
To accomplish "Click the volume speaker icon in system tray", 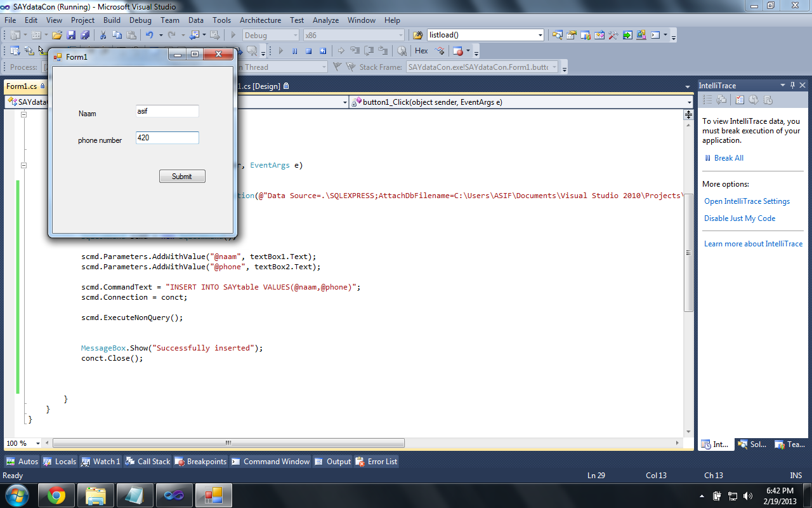I will 748,496.
